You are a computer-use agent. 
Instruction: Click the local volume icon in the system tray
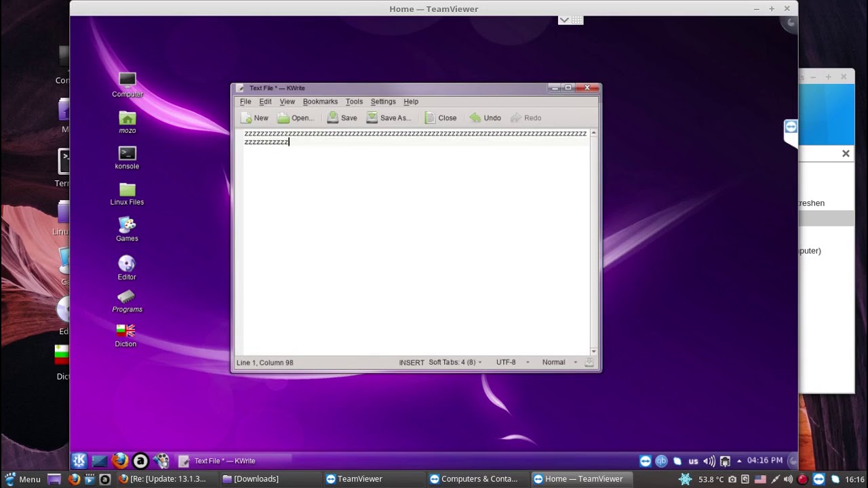click(x=788, y=479)
